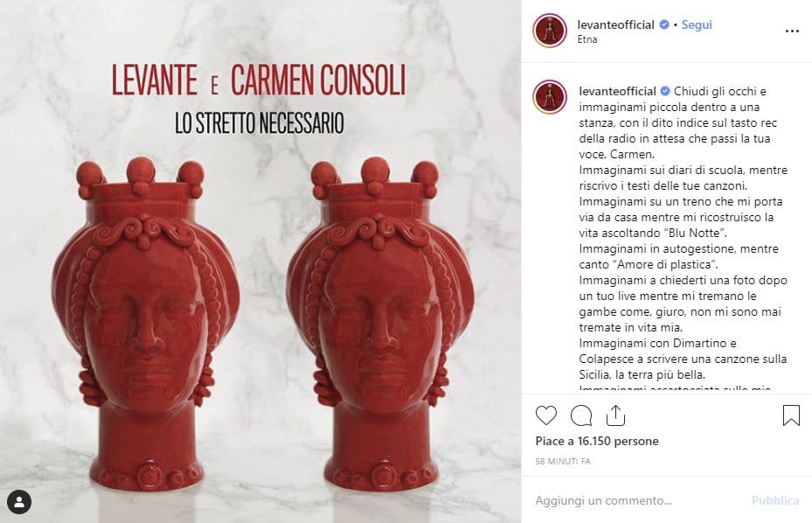View the list of 16.150 likes
The width and height of the screenshot is (812, 523).
[597, 441]
